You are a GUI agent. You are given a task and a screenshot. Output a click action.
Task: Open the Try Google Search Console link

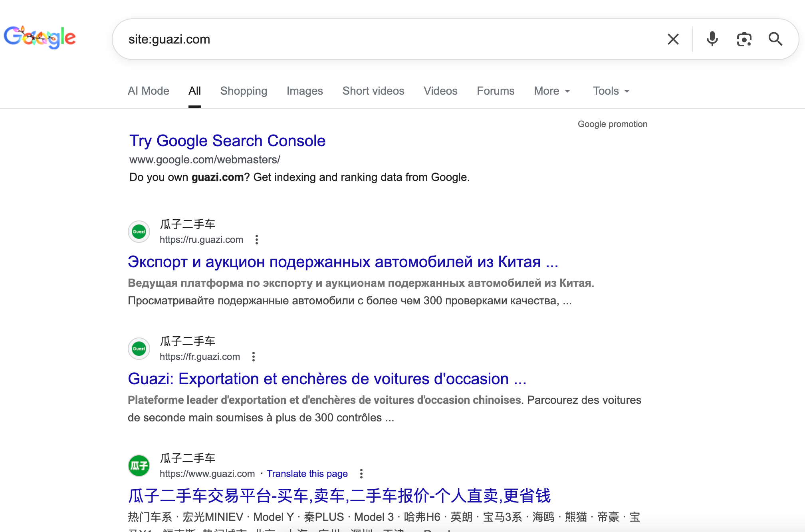[227, 141]
